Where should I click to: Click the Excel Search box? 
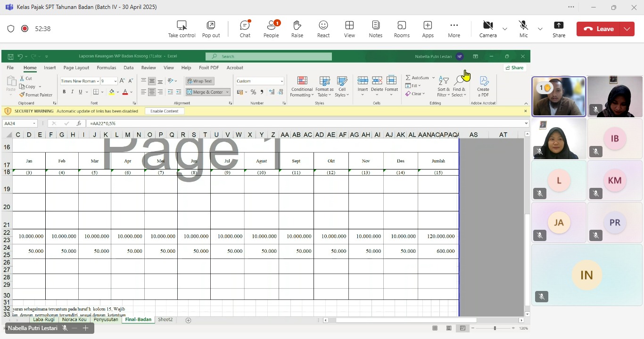[x=269, y=56]
